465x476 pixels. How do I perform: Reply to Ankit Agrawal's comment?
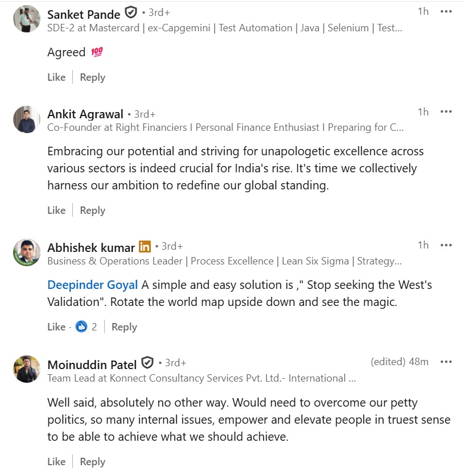pyautogui.click(x=92, y=210)
